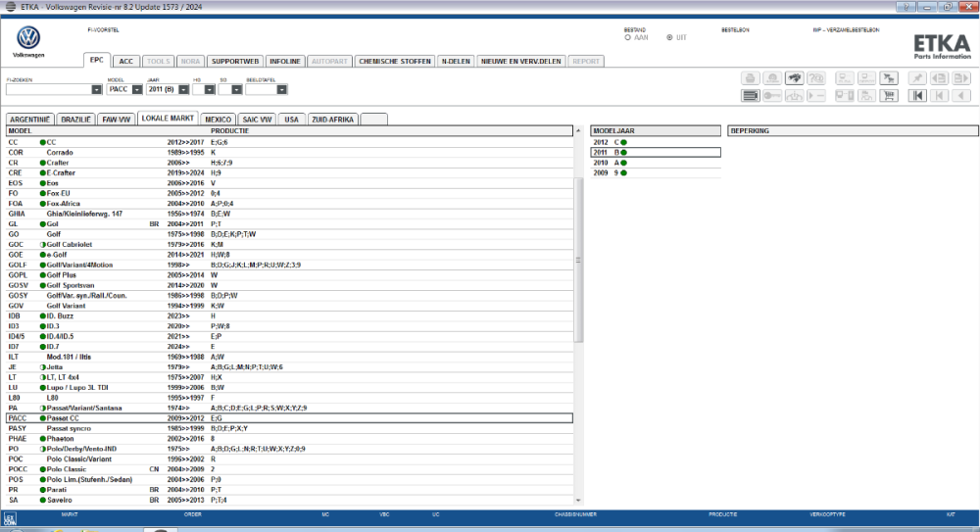Select the BRAZILIË market tab

[x=76, y=120]
